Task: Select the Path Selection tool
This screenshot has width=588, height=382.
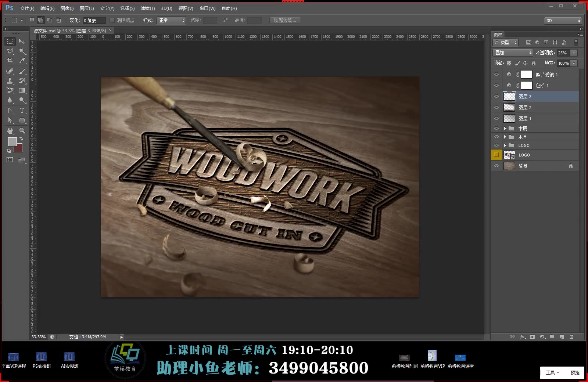Action: click(10, 120)
